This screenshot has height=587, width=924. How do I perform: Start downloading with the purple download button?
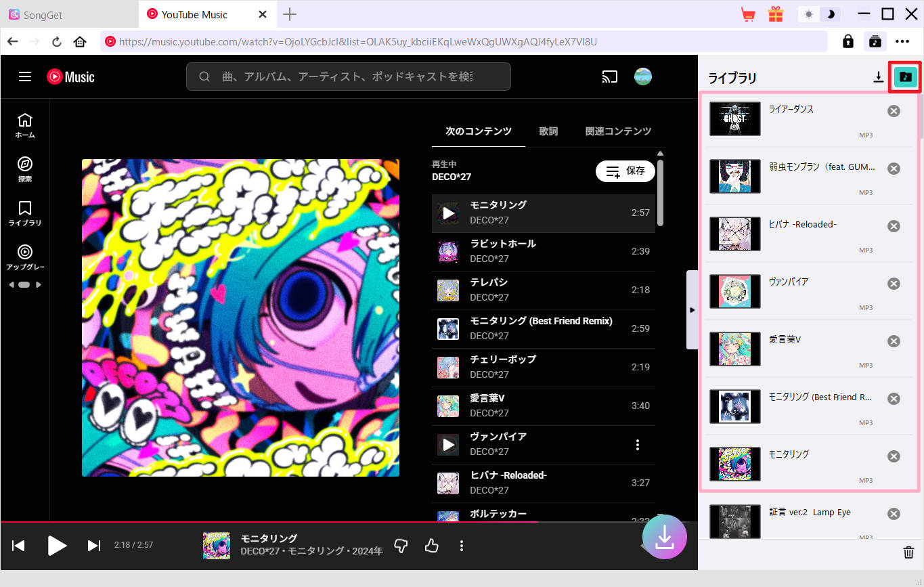664,537
